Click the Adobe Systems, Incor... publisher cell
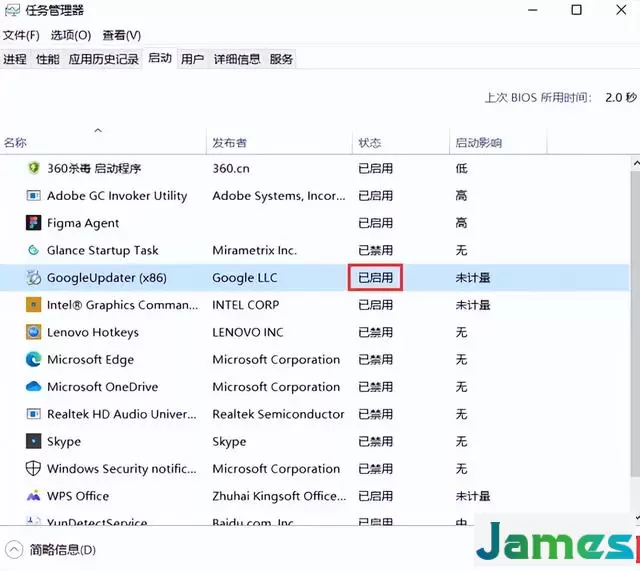The height and width of the screenshot is (571, 640). (x=279, y=196)
